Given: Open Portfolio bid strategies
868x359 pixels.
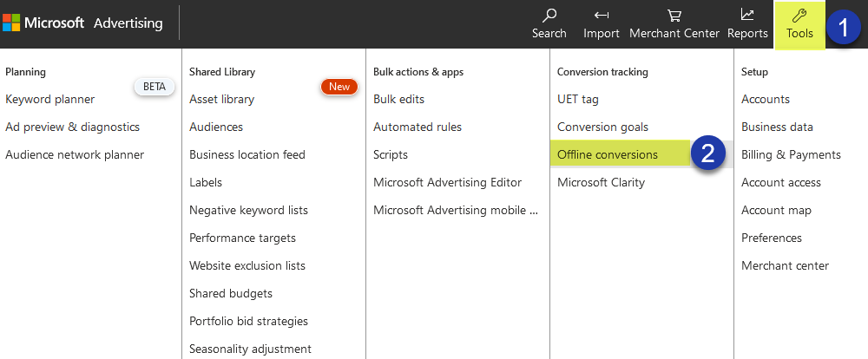Looking at the screenshot, I should point(248,322).
